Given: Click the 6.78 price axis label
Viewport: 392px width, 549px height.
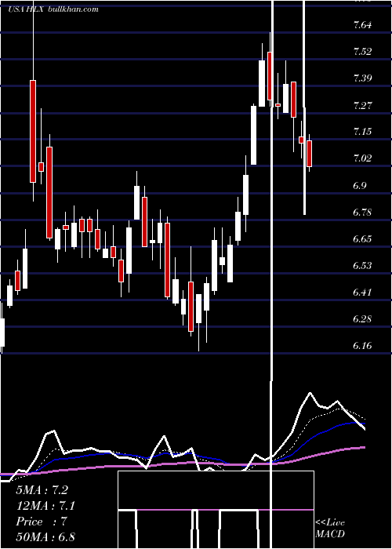Looking at the screenshot, I should tap(362, 212).
